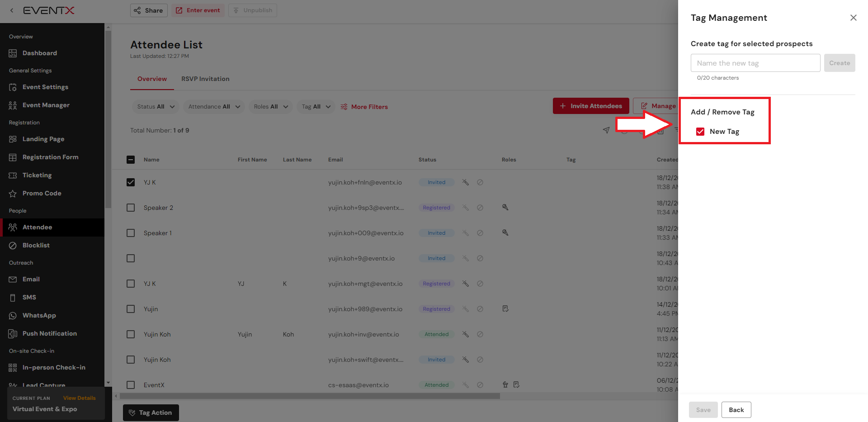Viewport: 868px width, 422px height.
Task: Expand the Status All filter dropdown
Action: point(156,107)
